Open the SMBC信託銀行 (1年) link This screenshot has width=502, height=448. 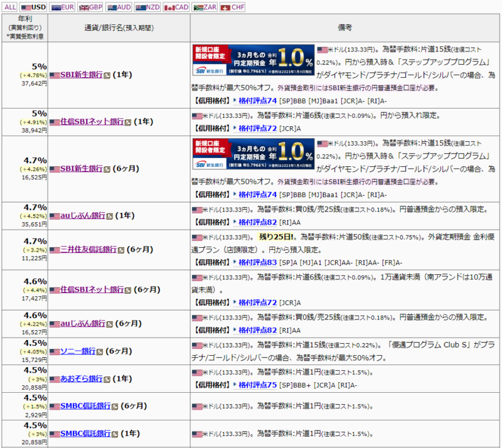point(85,434)
